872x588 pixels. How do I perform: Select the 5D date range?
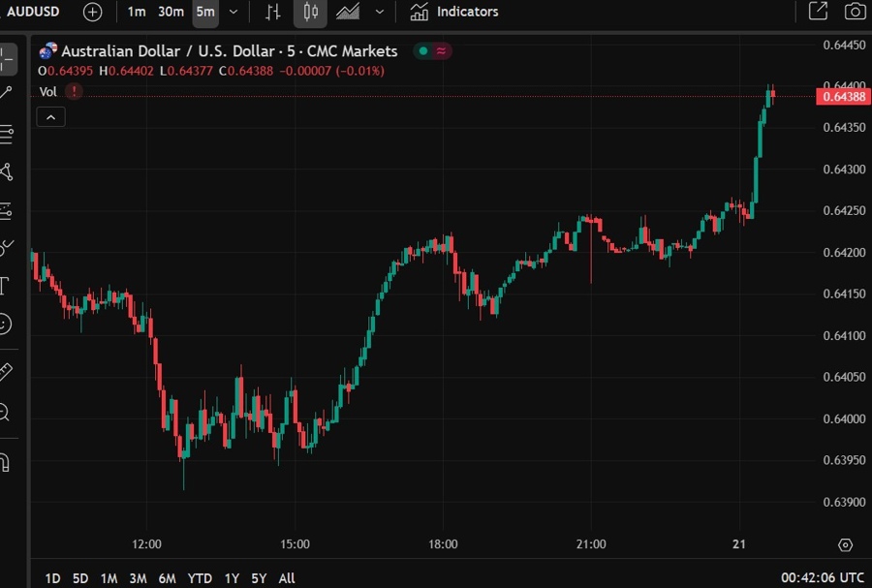[x=80, y=578]
